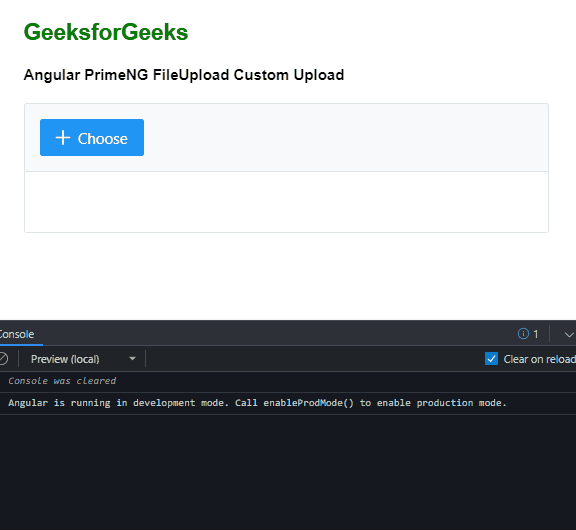
Task: Toggle the Clear on reload checkbox
Action: pos(491,359)
